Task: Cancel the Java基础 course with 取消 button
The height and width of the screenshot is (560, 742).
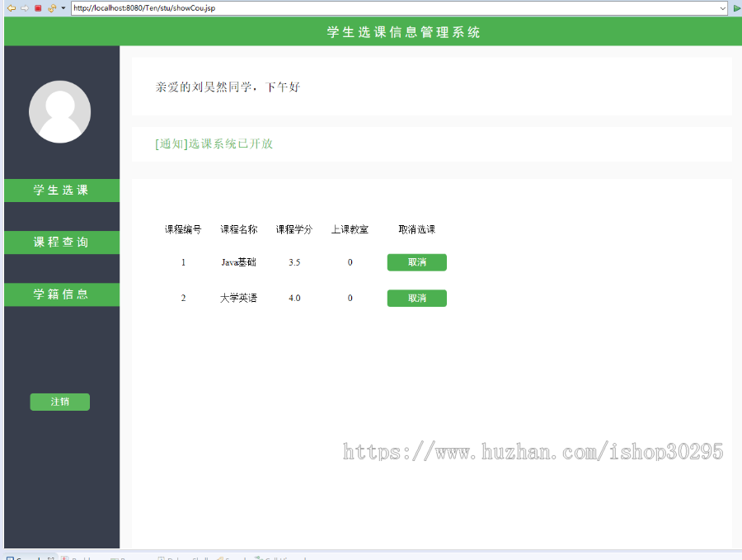Action: (416, 262)
